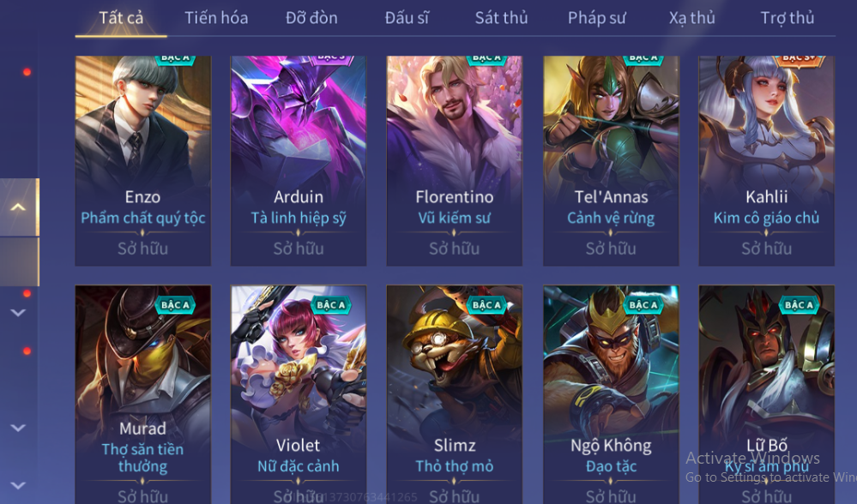Expand the sidebar section below the highlighted tab
The image size is (857, 504).
[18, 313]
